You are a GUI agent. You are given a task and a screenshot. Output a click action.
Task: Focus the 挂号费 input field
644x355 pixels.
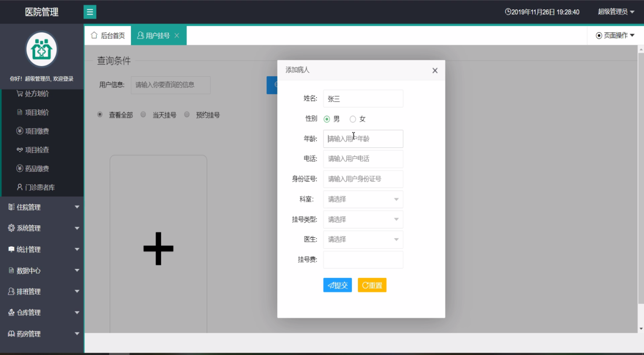(x=363, y=260)
